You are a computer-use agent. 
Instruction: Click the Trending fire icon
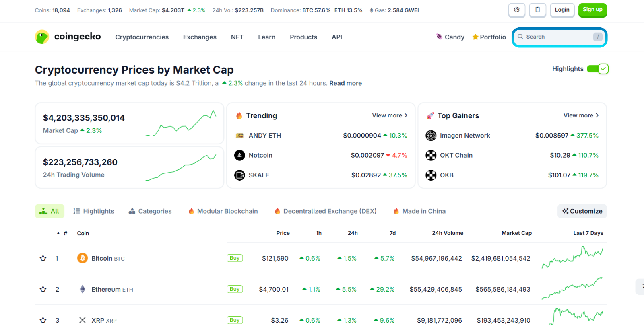point(239,116)
